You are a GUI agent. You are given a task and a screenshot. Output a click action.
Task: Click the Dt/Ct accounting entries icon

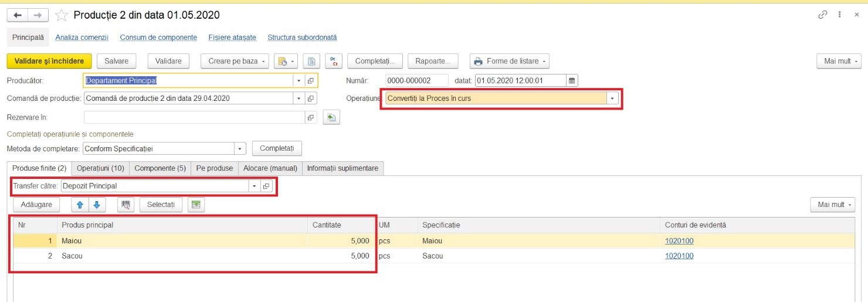click(x=334, y=61)
